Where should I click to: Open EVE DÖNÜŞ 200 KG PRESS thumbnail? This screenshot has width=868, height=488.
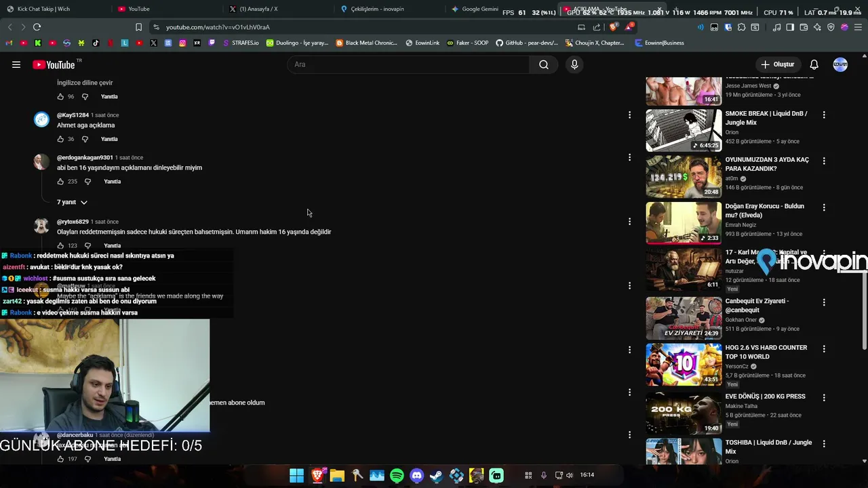684,413
